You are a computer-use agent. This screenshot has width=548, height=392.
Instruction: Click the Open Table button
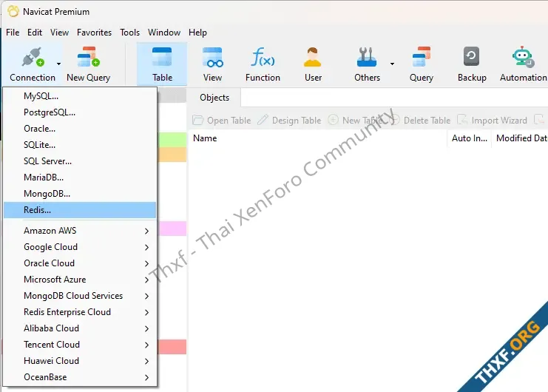(x=222, y=120)
